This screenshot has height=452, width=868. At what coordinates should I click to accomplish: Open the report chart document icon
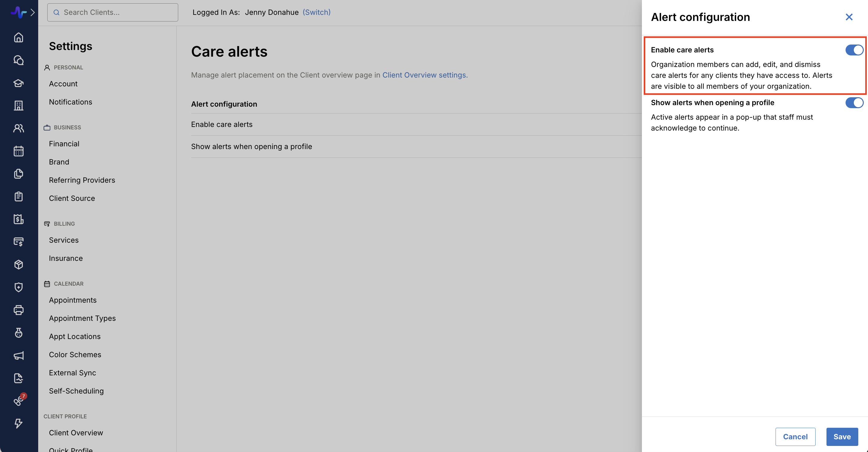(18, 378)
